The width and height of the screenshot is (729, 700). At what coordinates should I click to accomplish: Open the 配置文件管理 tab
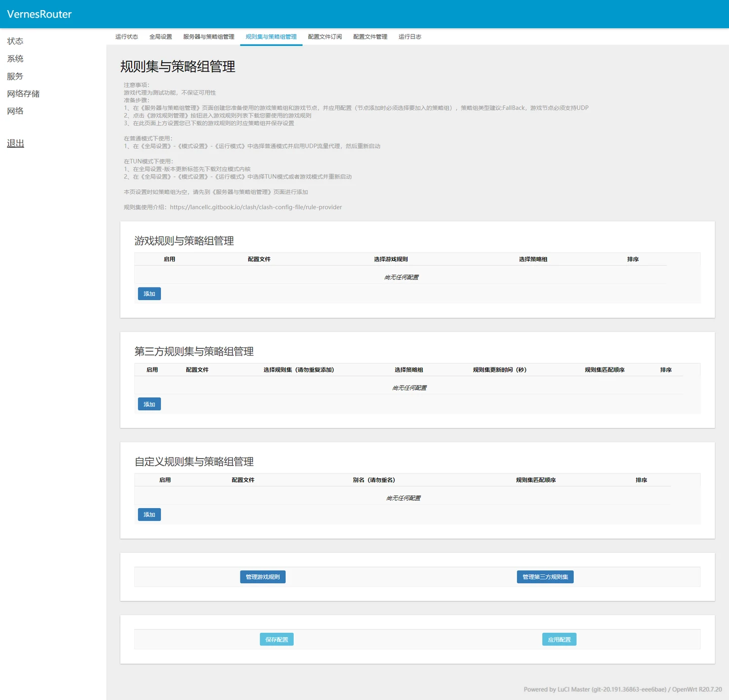point(370,37)
